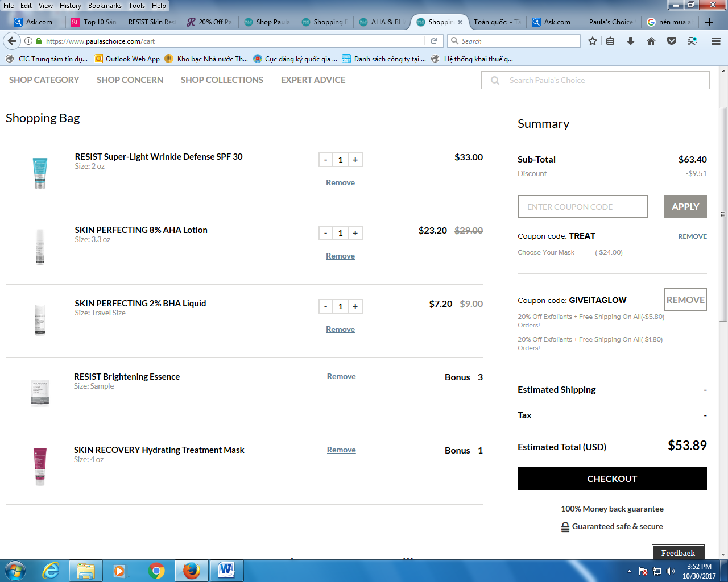Screen dimensions: 728x582
Task: Remove the RESIST Brightening Essence sample
Action: point(341,376)
